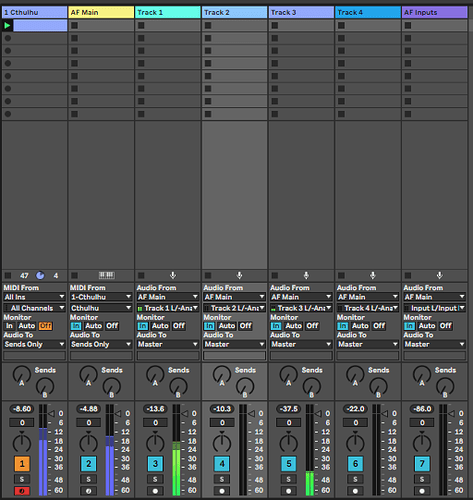The height and width of the screenshot is (500, 473).
Task: Click the microphone icon under Track 2
Action: [239, 275]
